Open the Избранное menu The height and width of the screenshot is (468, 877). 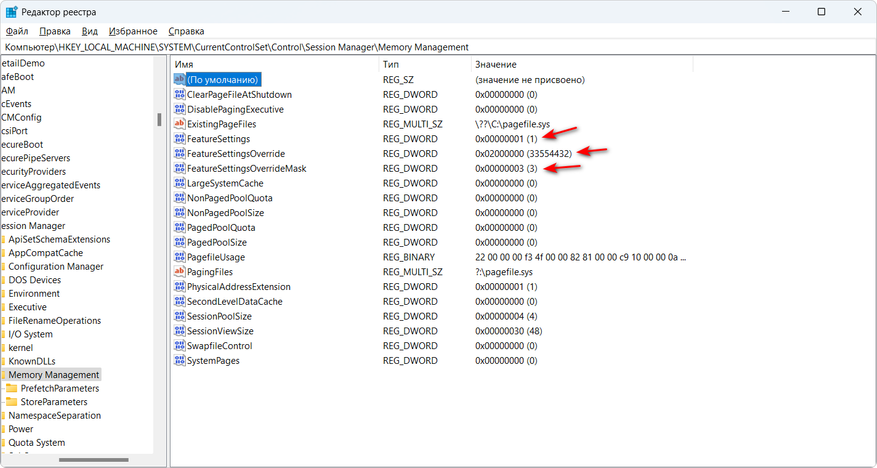click(133, 31)
